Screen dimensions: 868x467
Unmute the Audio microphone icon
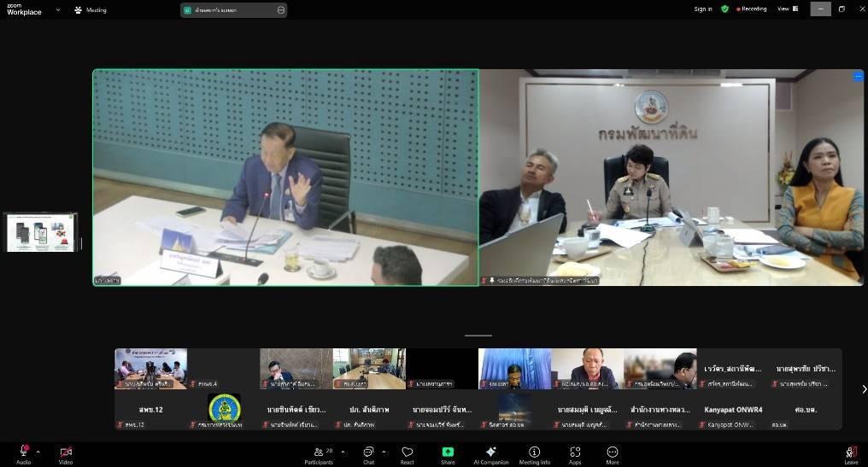tap(23, 452)
